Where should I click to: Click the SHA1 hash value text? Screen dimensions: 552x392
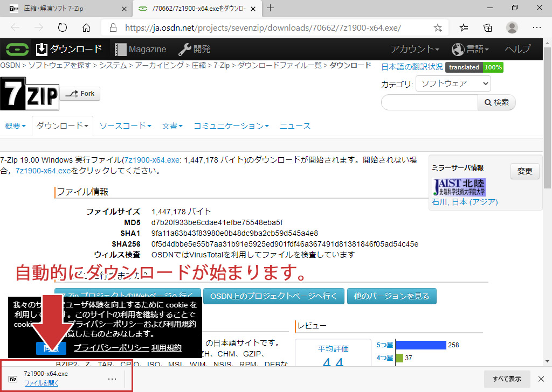click(x=234, y=233)
